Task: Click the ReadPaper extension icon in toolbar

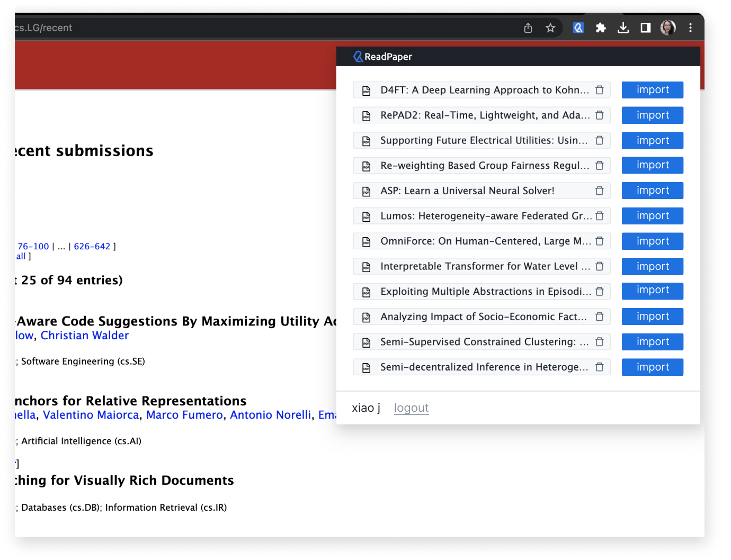Action: click(578, 28)
